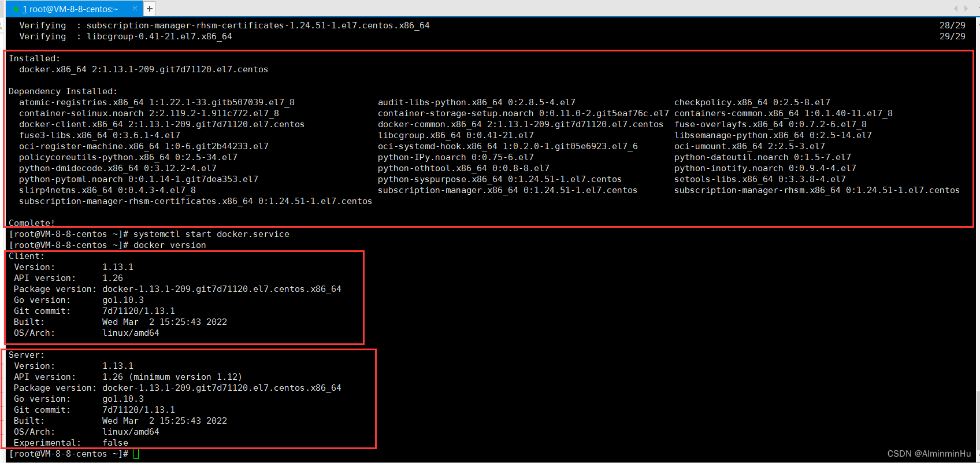
Task: Click the 'Complete!' message
Action: point(32,223)
